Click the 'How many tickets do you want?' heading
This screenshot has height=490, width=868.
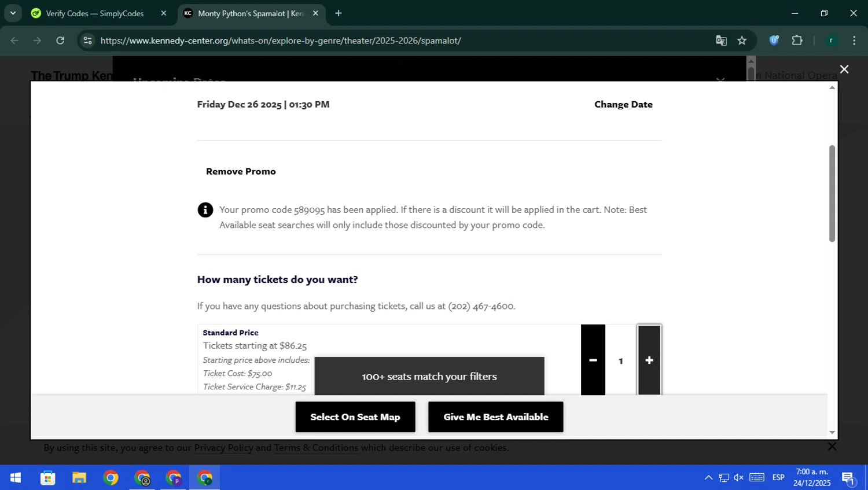pyautogui.click(x=278, y=279)
